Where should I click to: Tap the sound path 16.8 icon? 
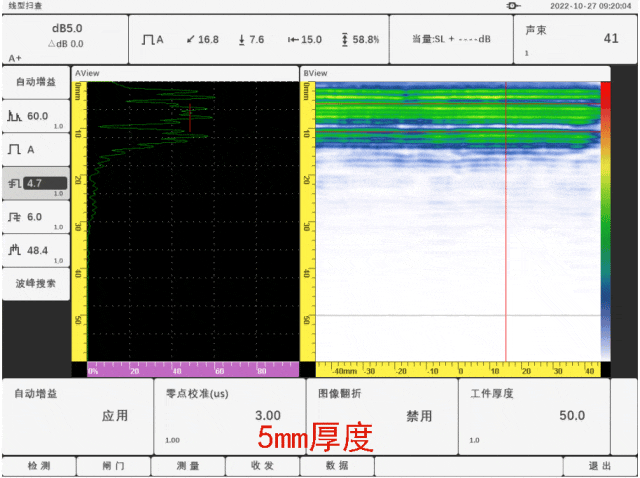point(190,40)
